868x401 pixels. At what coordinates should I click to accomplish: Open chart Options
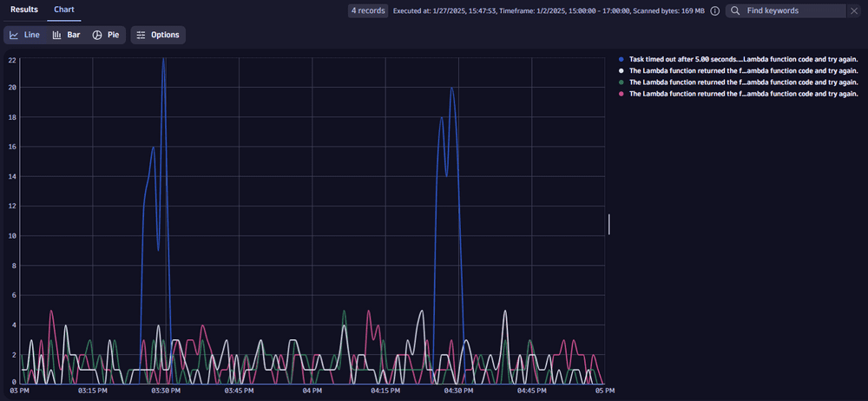158,35
